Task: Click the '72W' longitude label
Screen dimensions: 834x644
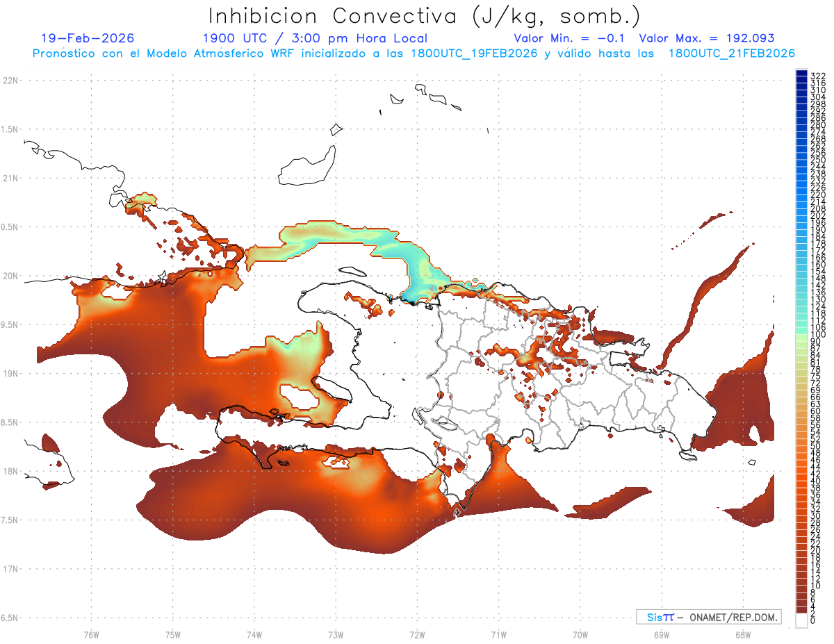Action: 417,634
